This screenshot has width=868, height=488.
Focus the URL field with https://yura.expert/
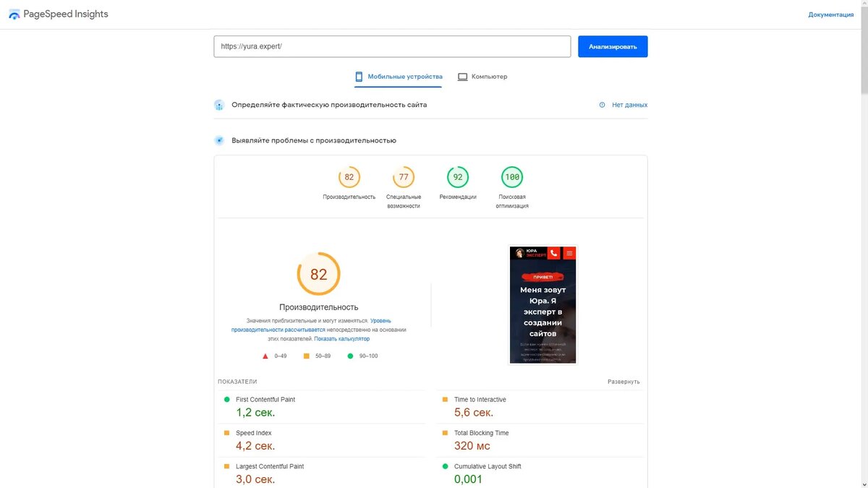click(392, 46)
